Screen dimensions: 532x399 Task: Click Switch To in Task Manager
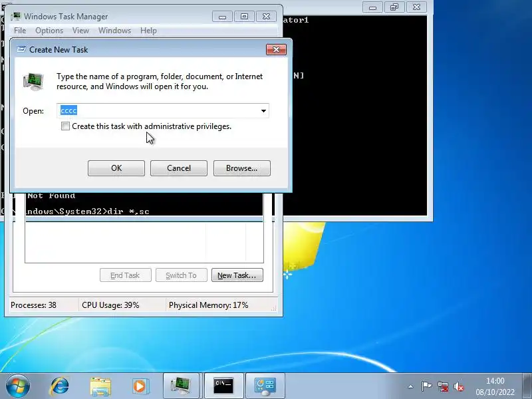point(182,275)
